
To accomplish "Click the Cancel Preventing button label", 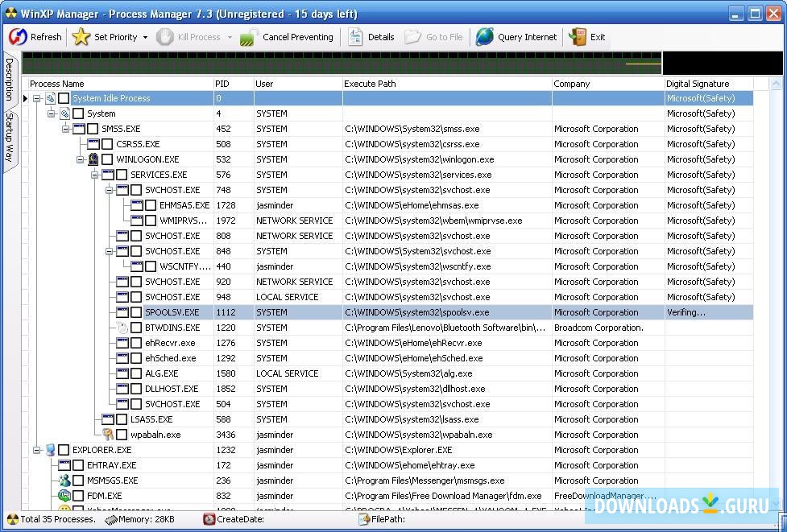I will (297, 37).
